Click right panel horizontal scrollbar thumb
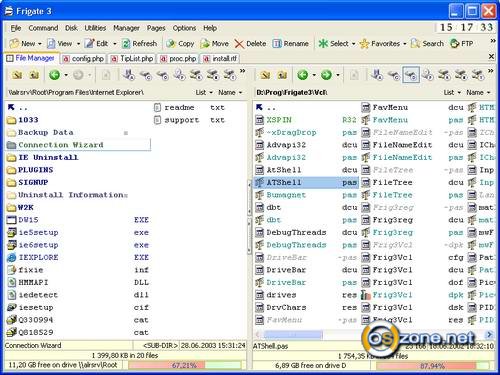Viewport: 500px width, 375px height. 293,334
